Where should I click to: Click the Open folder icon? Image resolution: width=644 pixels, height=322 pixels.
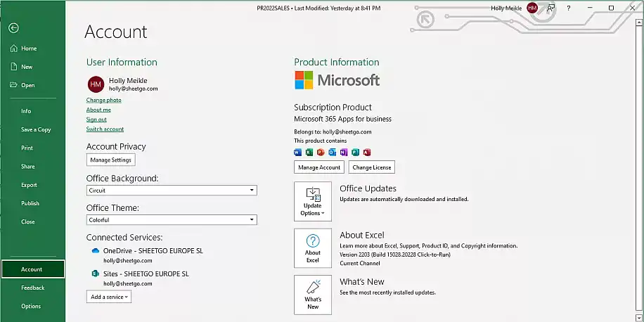[x=13, y=86]
